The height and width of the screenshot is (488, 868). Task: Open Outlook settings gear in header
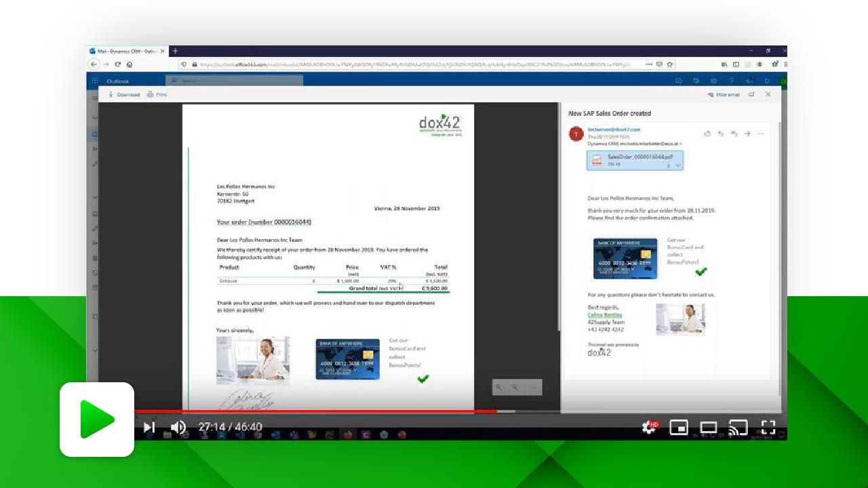[713, 81]
